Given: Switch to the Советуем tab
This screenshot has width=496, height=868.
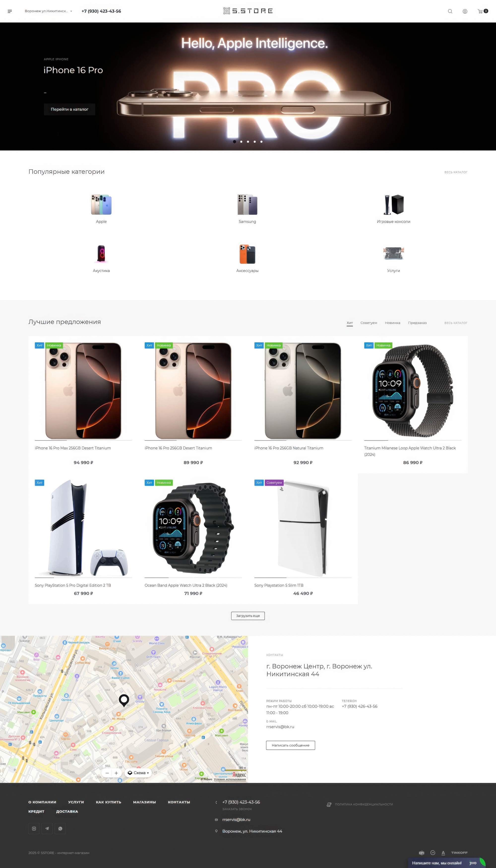Looking at the screenshot, I should (369, 323).
